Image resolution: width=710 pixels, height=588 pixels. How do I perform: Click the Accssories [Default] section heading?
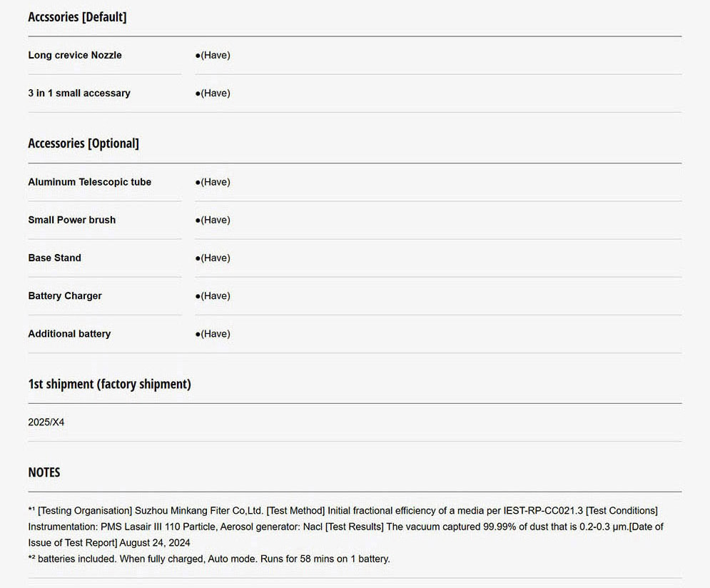pyautogui.click(x=77, y=17)
